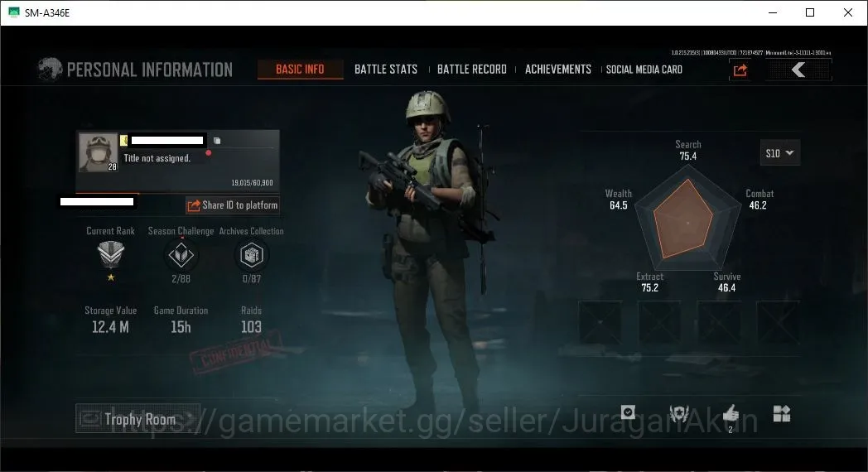868x472 pixels.
Task: Open the Battle Record tab
Action: [471, 70]
